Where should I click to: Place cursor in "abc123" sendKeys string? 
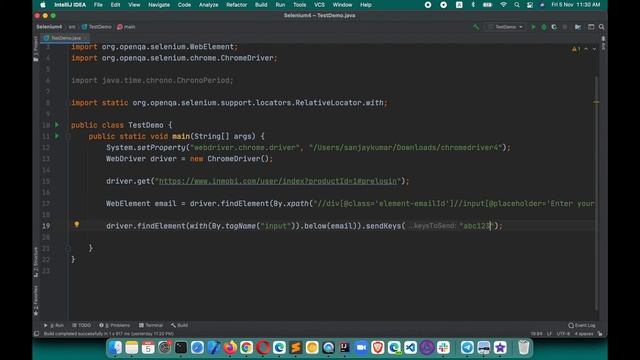[x=476, y=226]
